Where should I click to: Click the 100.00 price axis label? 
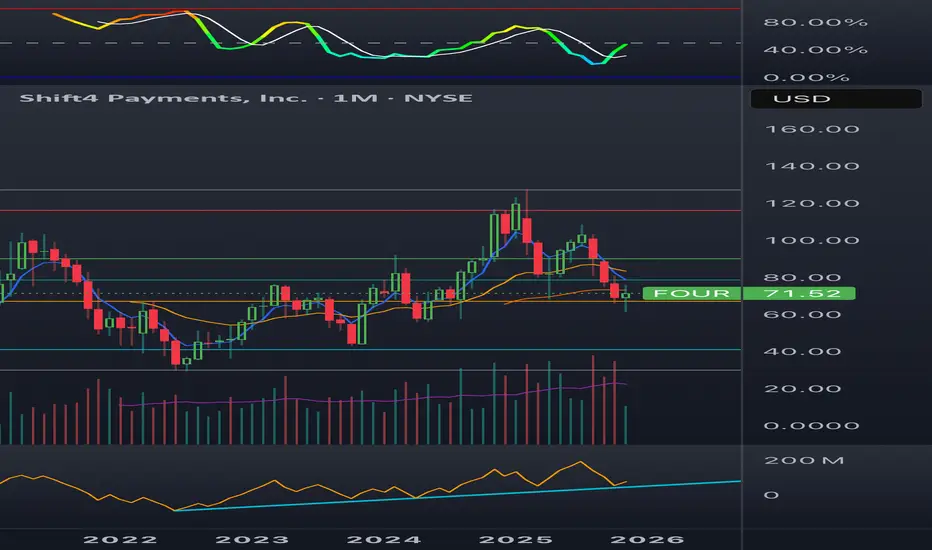click(x=812, y=240)
